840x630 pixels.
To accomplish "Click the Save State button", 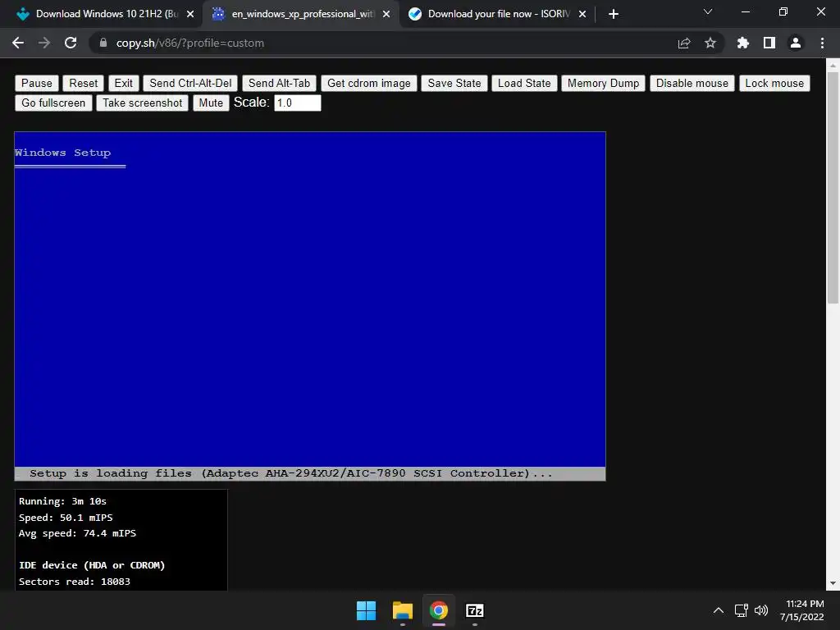I will pyautogui.click(x=454, y=83).
